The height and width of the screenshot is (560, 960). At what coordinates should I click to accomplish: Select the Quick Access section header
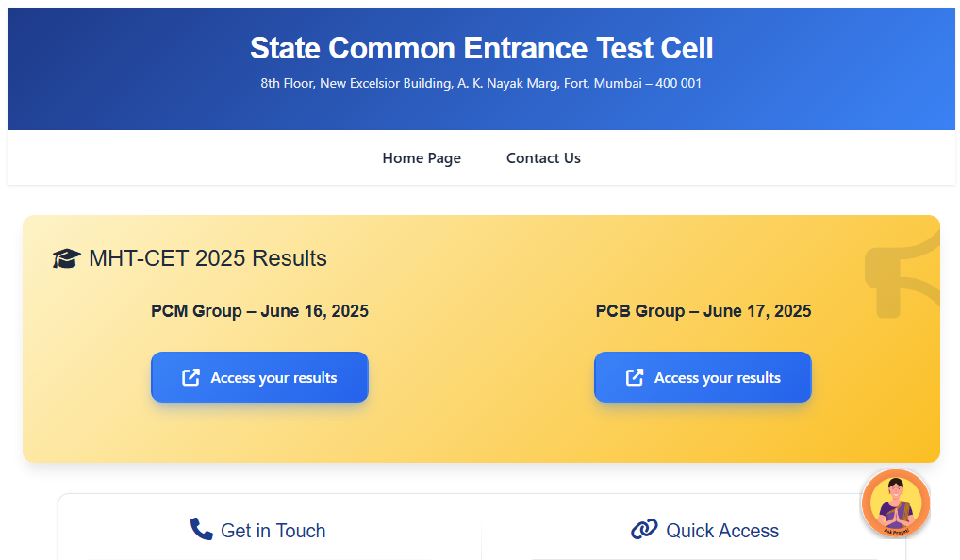pyautogui.click(x=722, y=530)
